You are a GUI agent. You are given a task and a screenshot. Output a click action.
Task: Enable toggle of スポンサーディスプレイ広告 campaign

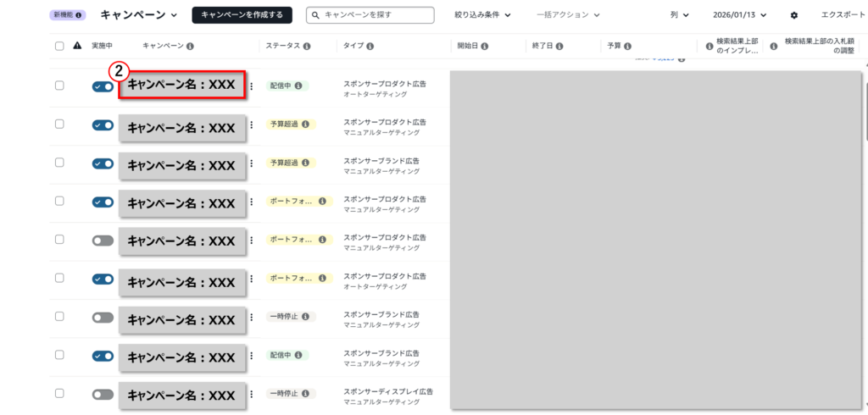click(103, 395)
